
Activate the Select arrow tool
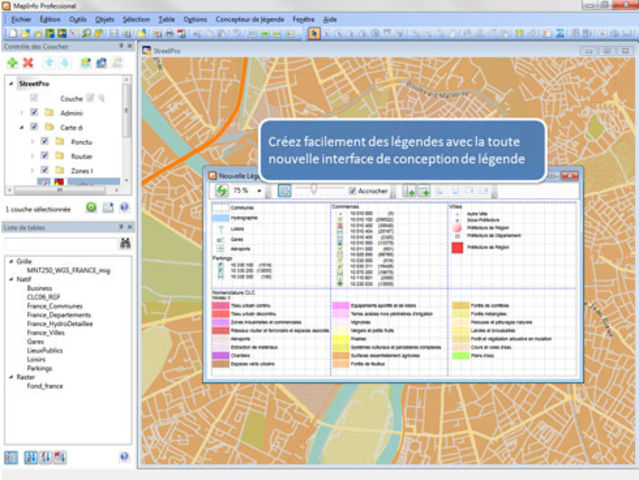pos(314,33)
